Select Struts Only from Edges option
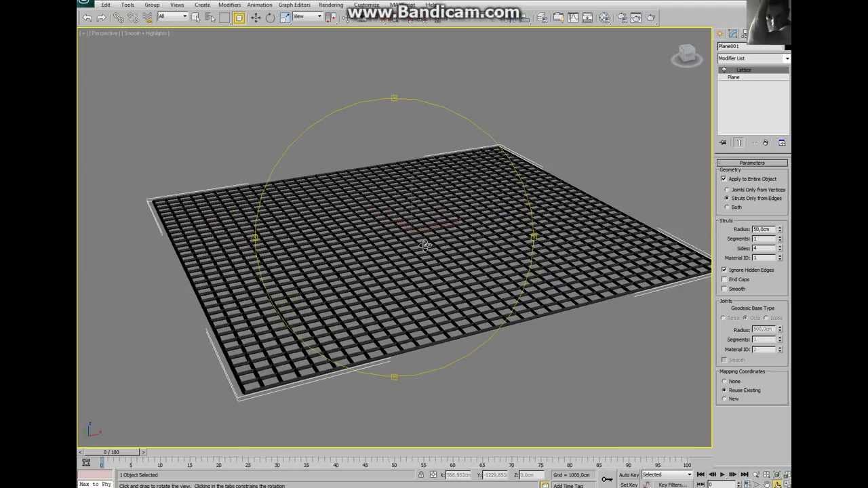Screen dimensions: 868x488 (728, 199)
